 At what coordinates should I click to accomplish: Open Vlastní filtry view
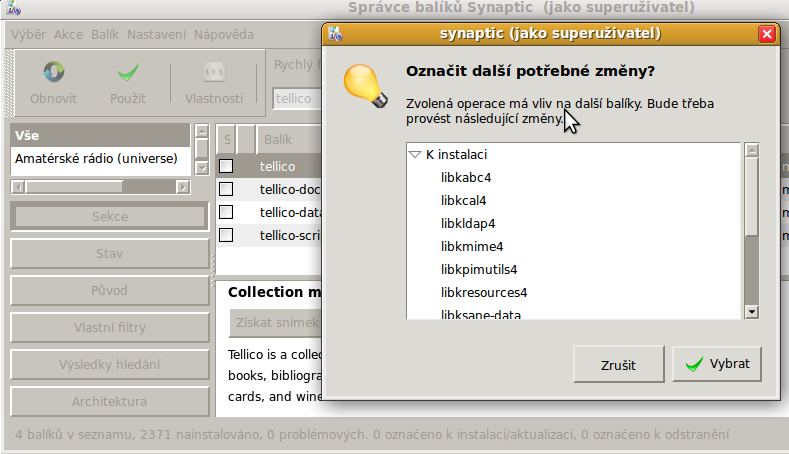pyautogui.click(x=110, y=328)
